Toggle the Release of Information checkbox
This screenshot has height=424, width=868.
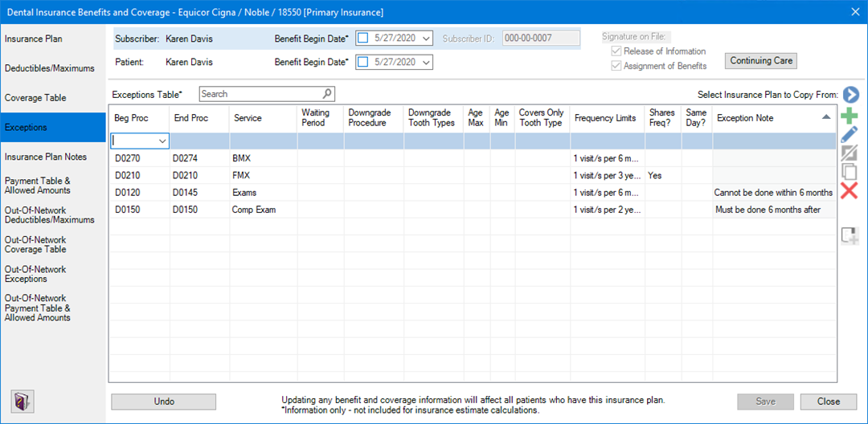(x=616, y=51)
